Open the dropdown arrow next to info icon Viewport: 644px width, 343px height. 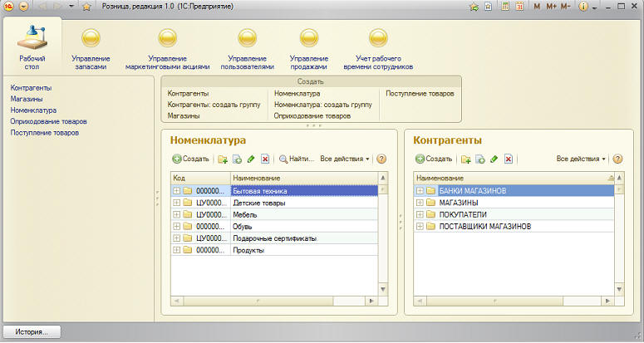(594, 7)
